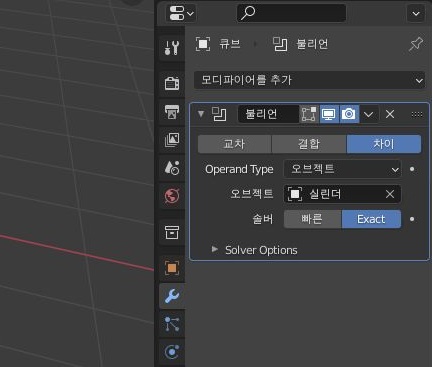Select the 차이 difference operation
Screen dimensions: 432x367
[x=384, y=144]
